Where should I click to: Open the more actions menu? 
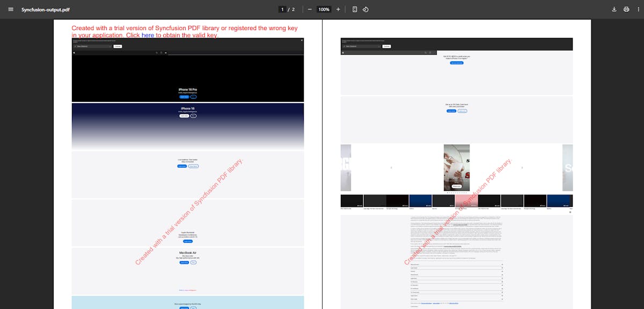pos(638,9)
